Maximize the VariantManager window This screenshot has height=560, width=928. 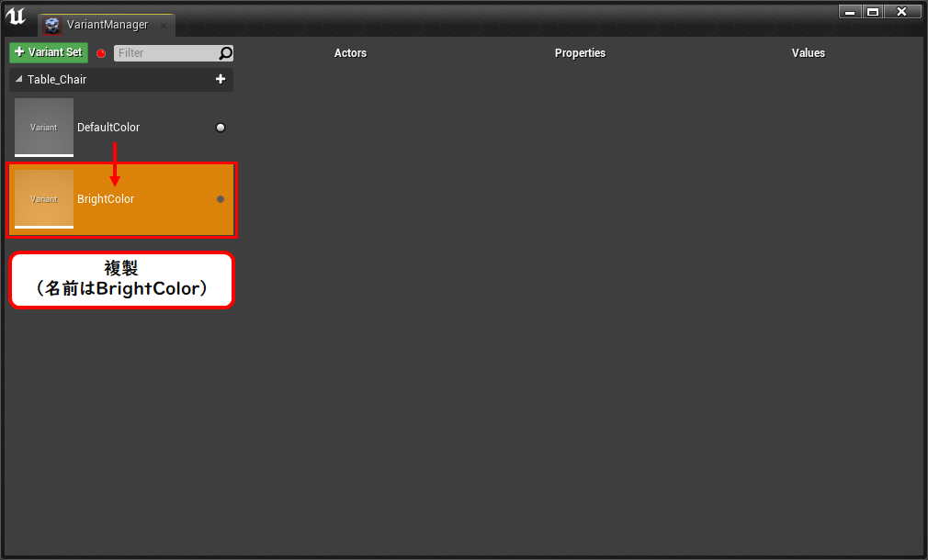872,11
